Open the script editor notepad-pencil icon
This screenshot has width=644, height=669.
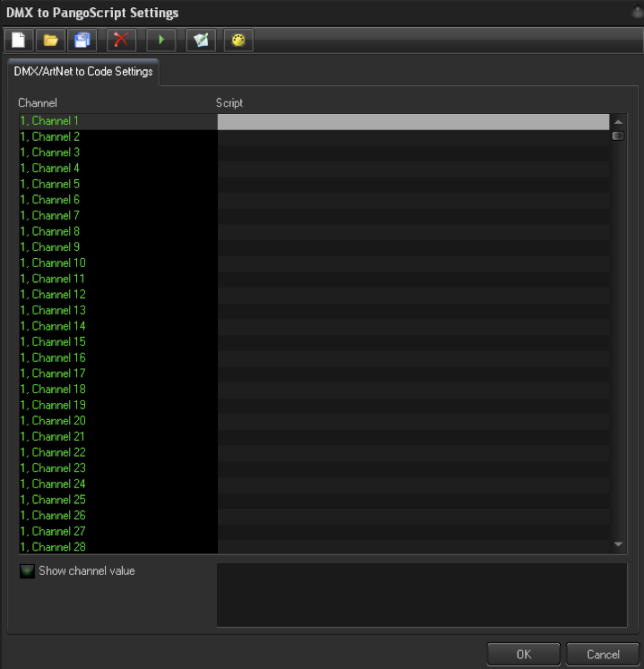pyautogui.click(x=201, y=40)
